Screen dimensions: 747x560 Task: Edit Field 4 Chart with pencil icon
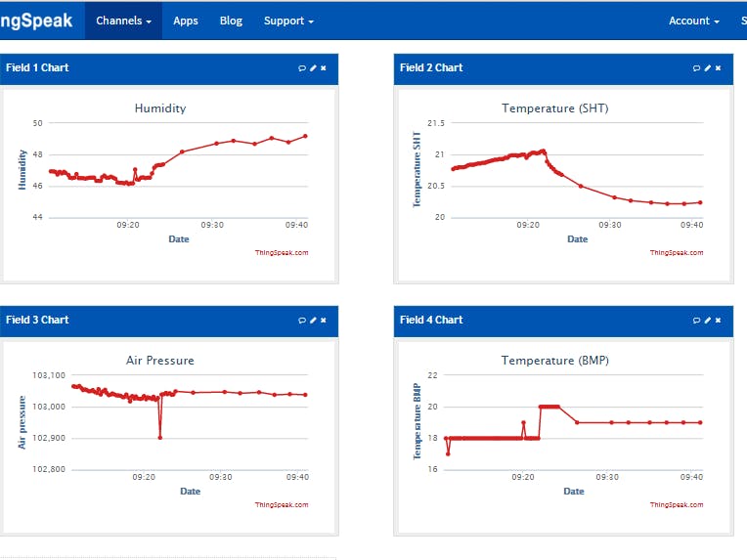[x=708, y=321]
